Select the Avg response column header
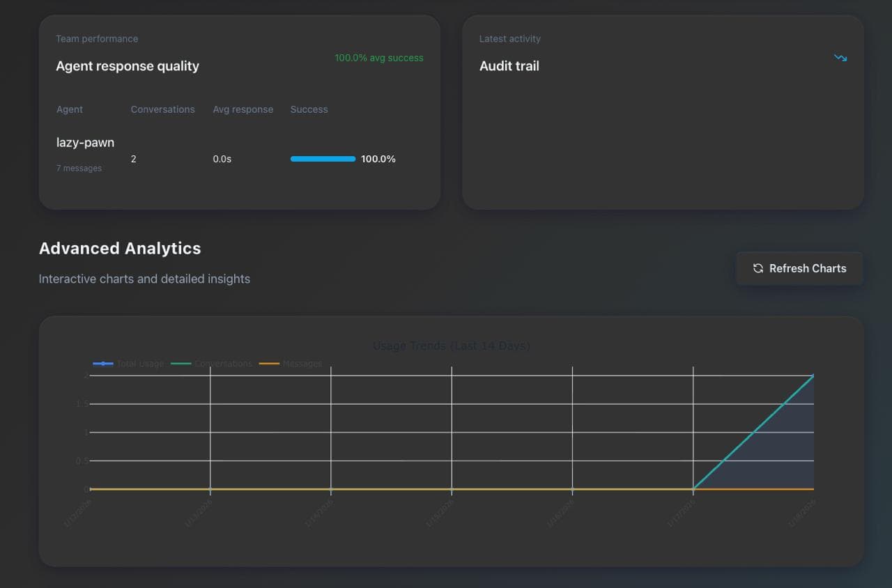The image size is (892, 588). [243, 109]
